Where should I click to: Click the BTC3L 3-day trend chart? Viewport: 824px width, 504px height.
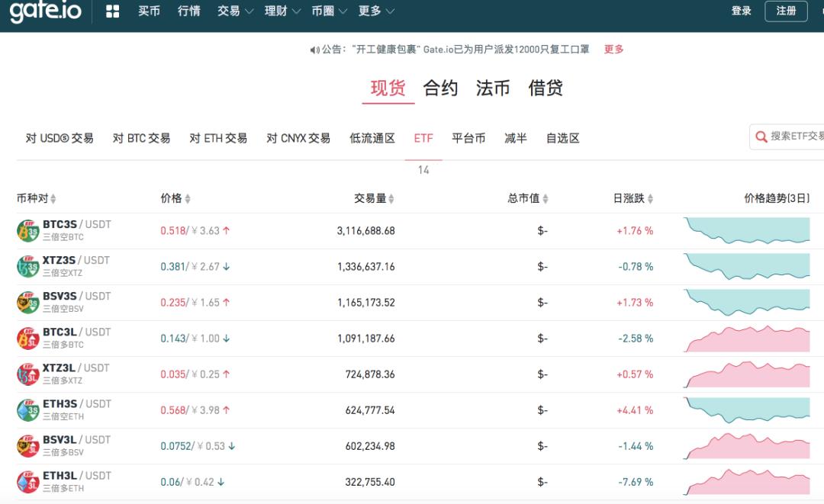747,339
